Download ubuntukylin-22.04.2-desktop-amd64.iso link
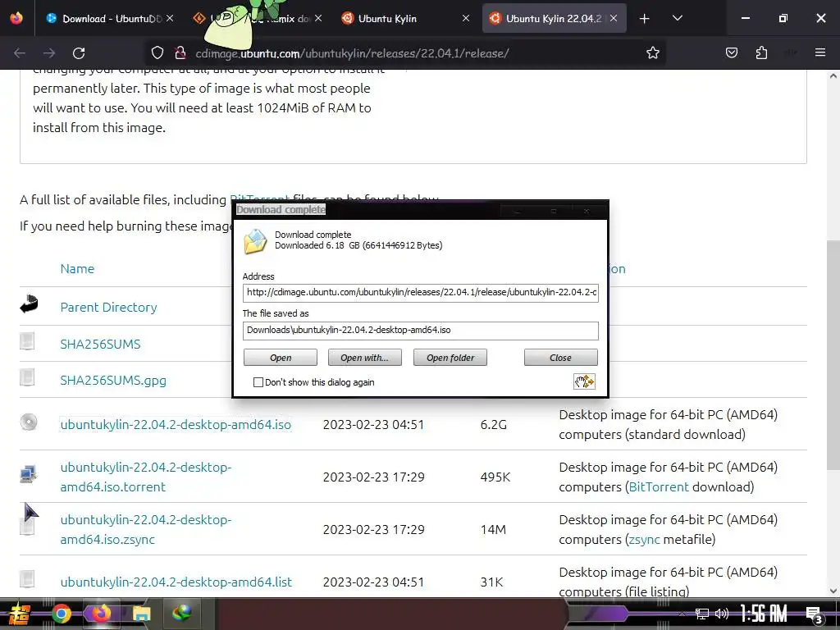 pos(176,424)
